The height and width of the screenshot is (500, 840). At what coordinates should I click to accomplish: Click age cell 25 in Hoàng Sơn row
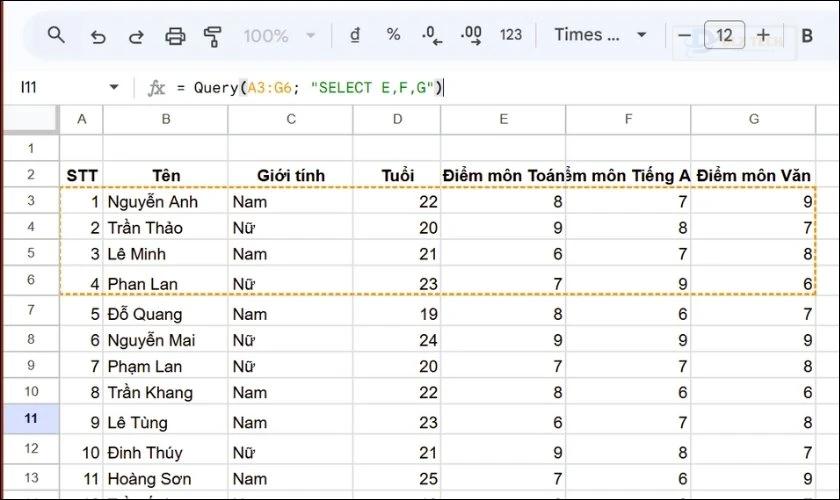pyautogui.click(x=397, y=479)
